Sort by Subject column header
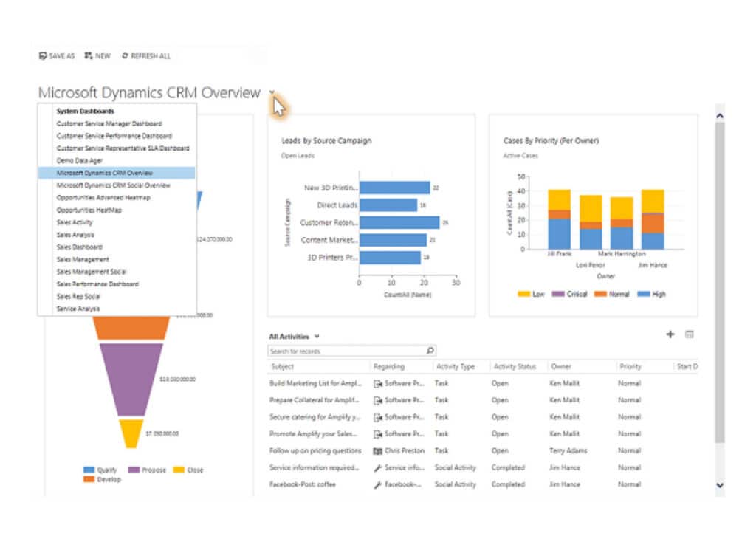Viewport: 756px width, 539px height. 283,367
